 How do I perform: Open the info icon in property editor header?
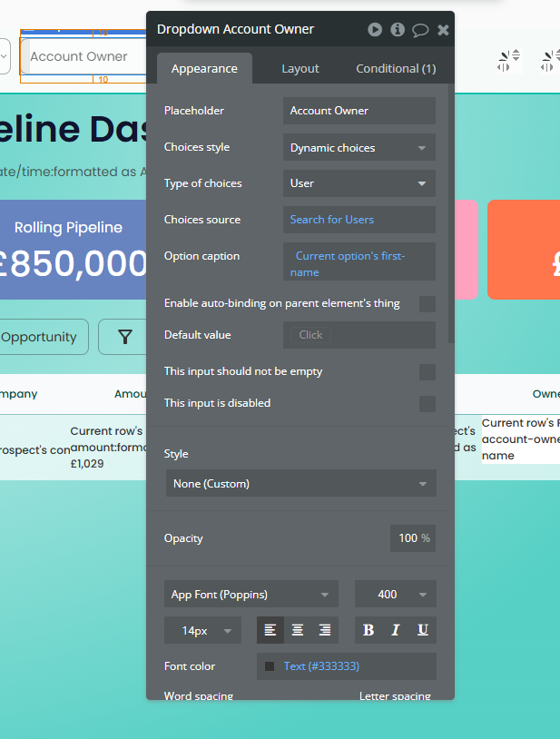point(398,30)
